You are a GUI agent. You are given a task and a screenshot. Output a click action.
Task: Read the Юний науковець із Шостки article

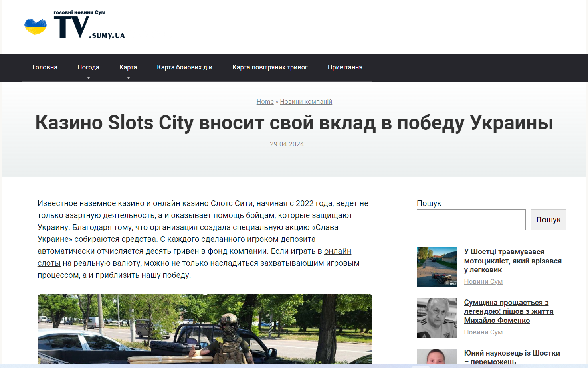[512, 357]
